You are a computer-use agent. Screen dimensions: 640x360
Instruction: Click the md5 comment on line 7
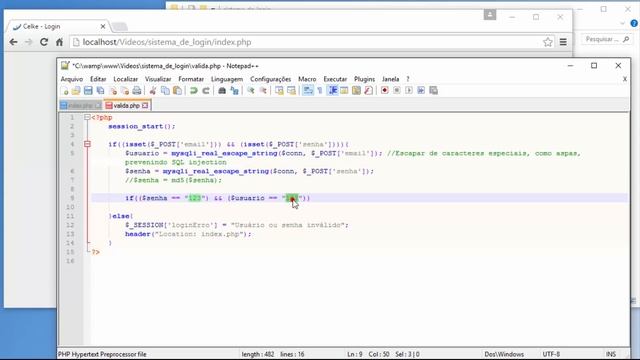(173, 180)
